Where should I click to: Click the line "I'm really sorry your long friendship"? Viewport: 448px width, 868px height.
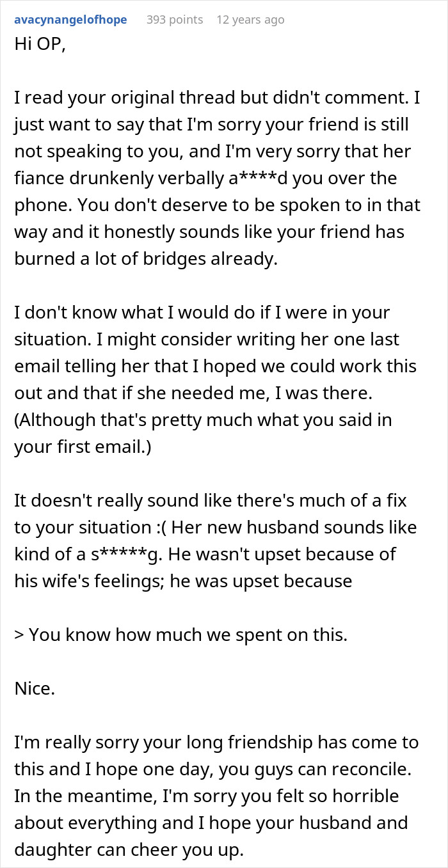point(216,743)
